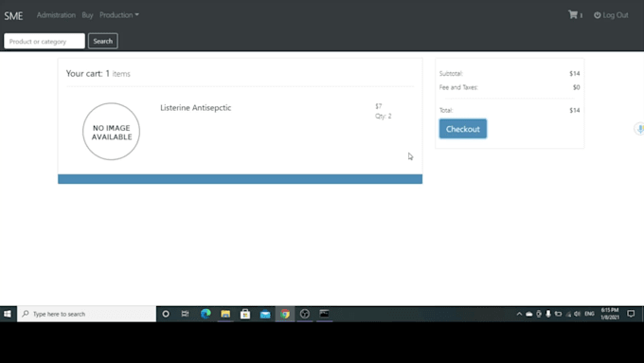Open the round recorder app on taskbar

tap(305, 314)
